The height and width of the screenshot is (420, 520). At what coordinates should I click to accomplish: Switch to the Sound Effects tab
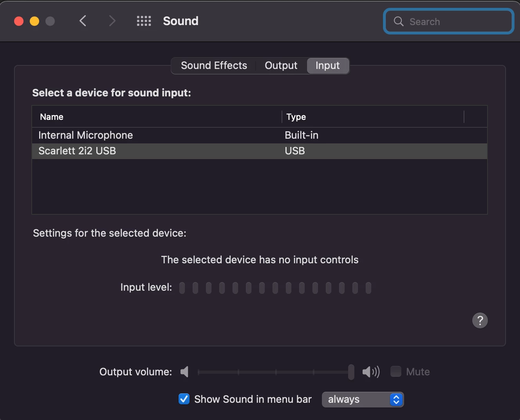[214, 65]
